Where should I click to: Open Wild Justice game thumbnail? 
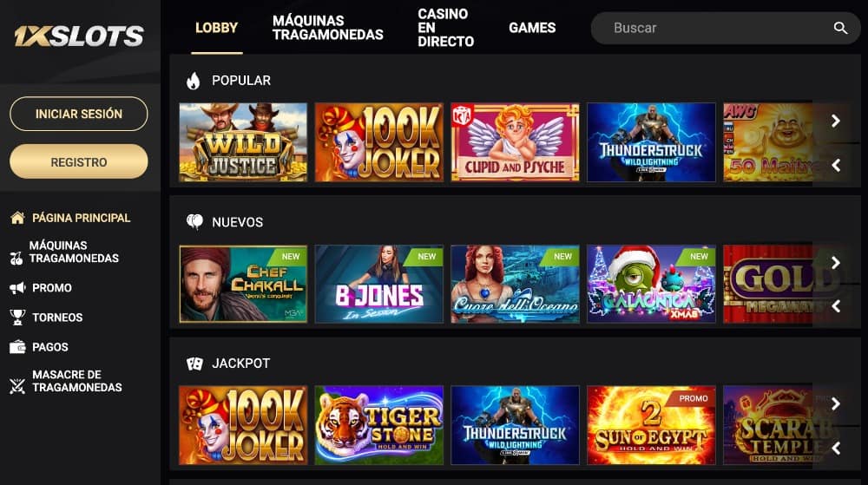pyautogui.click(x=243, y=142)
